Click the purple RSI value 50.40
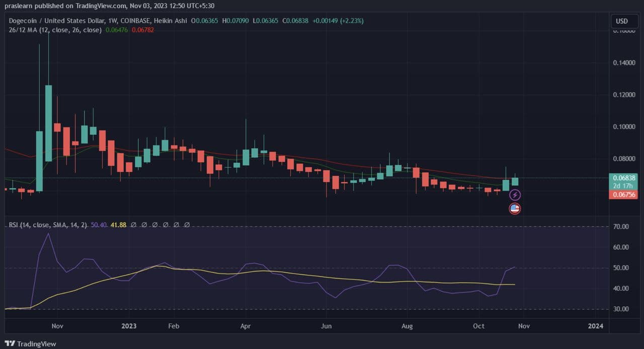The height and width of the screenshot is (349, 644). point(99,225)
